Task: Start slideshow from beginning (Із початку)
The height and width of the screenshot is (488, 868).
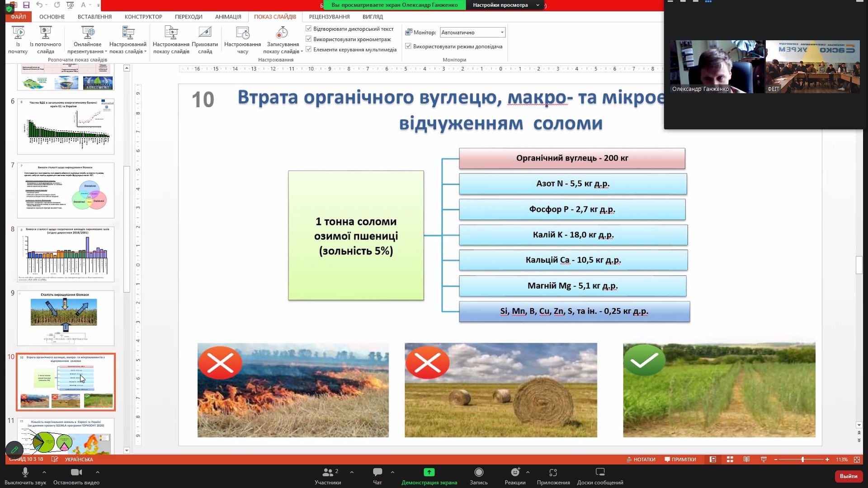Action: click(x=18, y=39)
